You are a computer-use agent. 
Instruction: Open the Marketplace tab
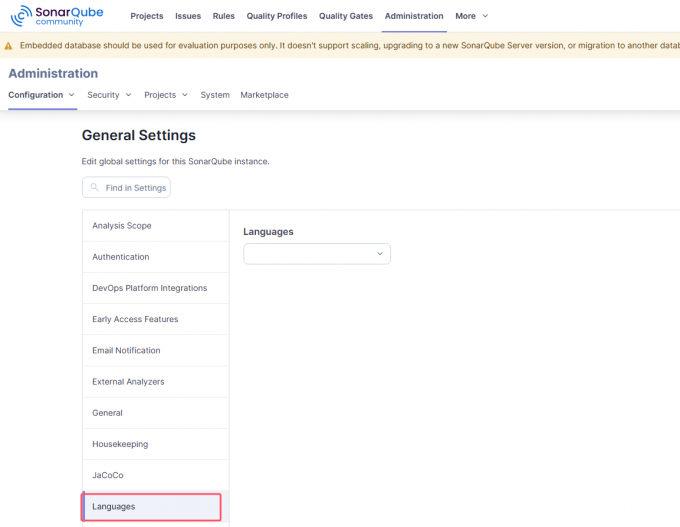(264, 95)
